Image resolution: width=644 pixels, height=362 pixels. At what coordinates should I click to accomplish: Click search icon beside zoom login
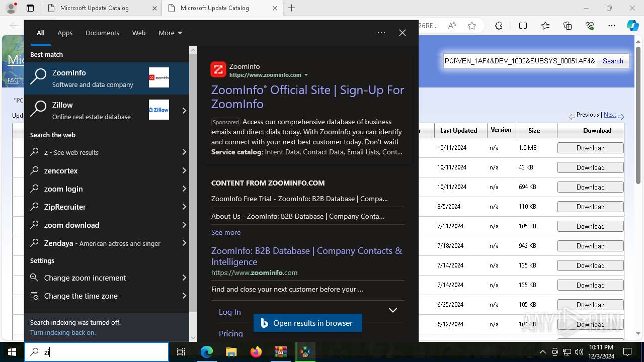[x=35, y=189]
